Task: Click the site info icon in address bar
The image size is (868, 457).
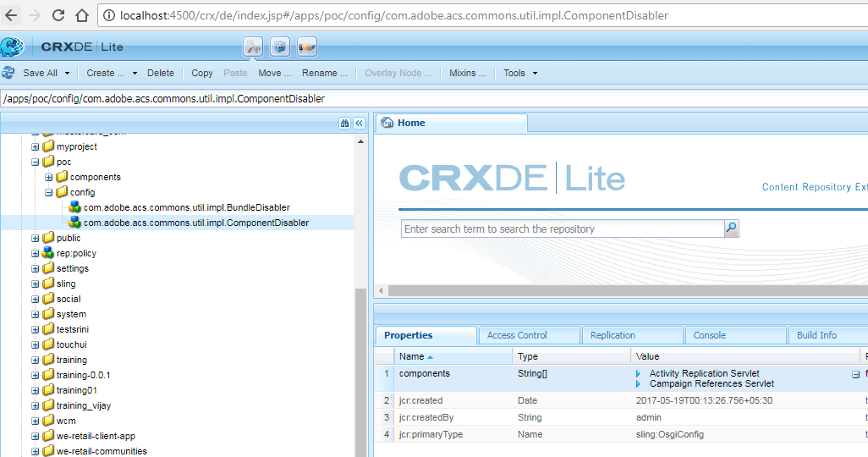Action: click(x=110, y=15)
